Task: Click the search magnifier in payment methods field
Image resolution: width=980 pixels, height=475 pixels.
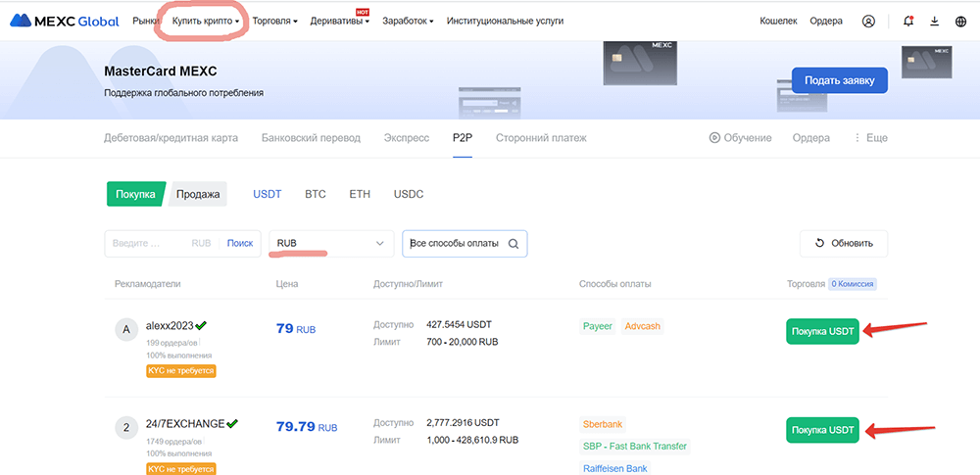Action: tap(514, 244)
